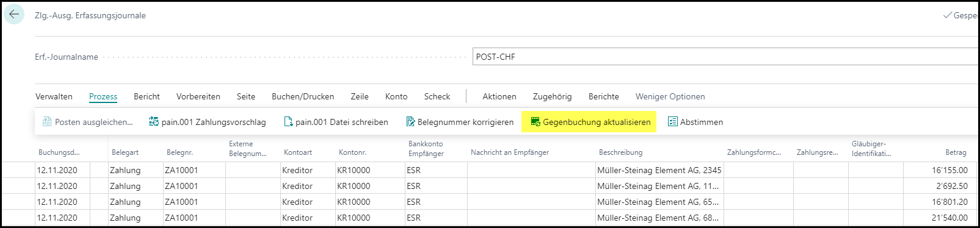Click the Erf.-Journalname field with POST-CHF
Image resolution: width=980 pixels, height=228 pixels.
click(x=726, y=57)
